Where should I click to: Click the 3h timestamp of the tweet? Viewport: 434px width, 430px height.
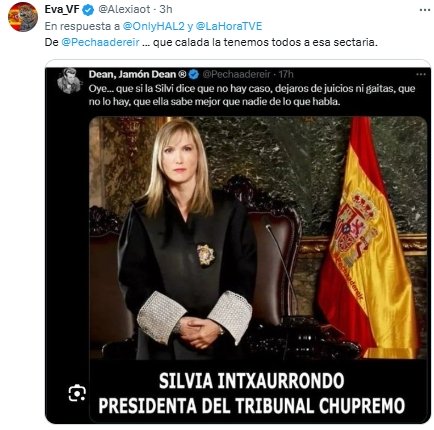click(166, 10)
